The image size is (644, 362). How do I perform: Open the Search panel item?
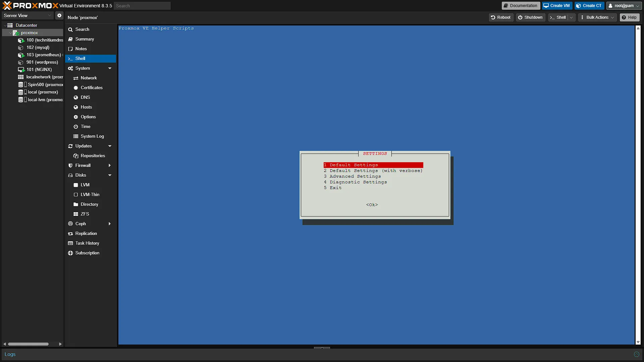click(x=91, y=29)
